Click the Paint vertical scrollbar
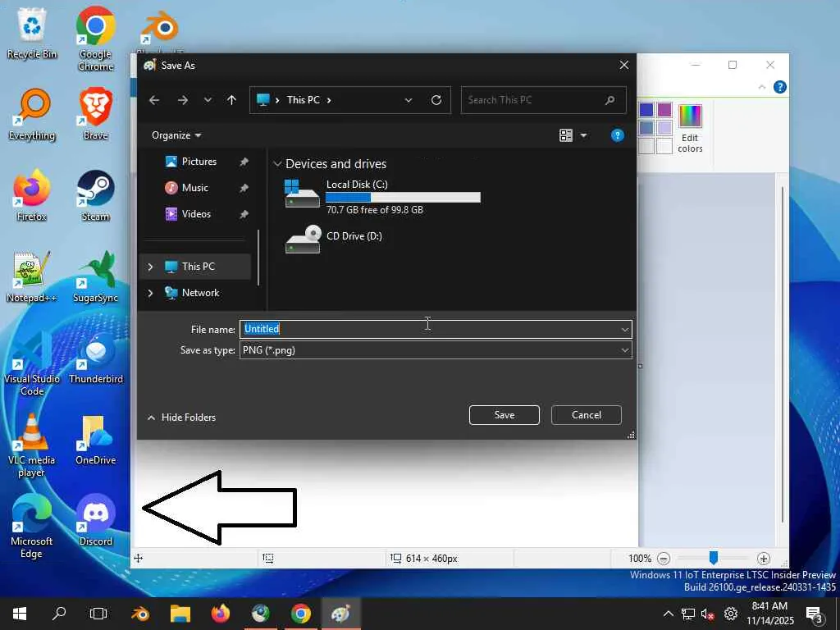The width and height of the screenshot is (840, 630). [x=783, y=354]
